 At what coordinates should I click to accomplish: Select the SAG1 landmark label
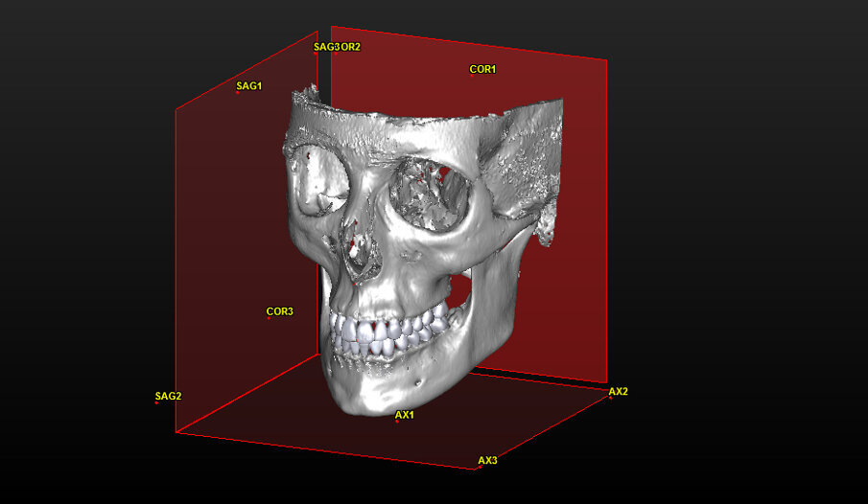click(x=249, y=86)
